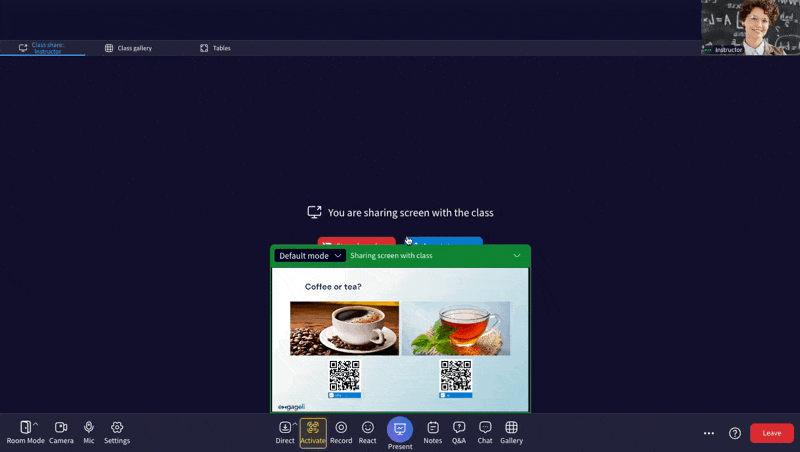800x452 pixels.
Task: Click 'Sharing screen with class' text
Action: (x=391, y=256)
